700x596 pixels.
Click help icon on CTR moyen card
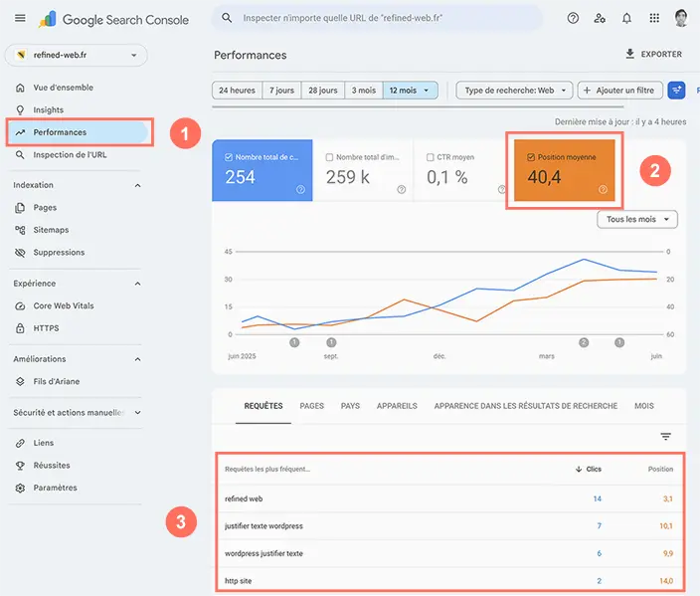click(502, 189)
